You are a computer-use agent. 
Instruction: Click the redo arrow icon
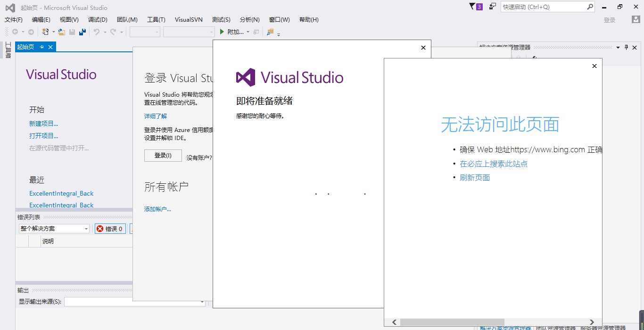click(x=113, y=32)
